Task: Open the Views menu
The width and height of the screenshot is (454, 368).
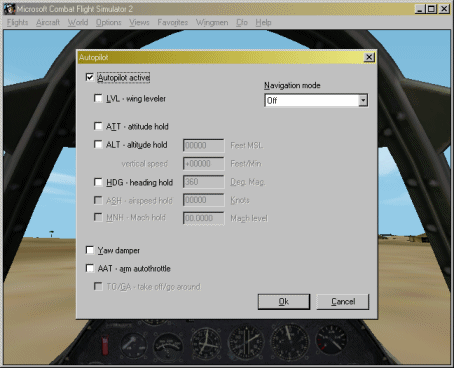Action: pos(139,22)
